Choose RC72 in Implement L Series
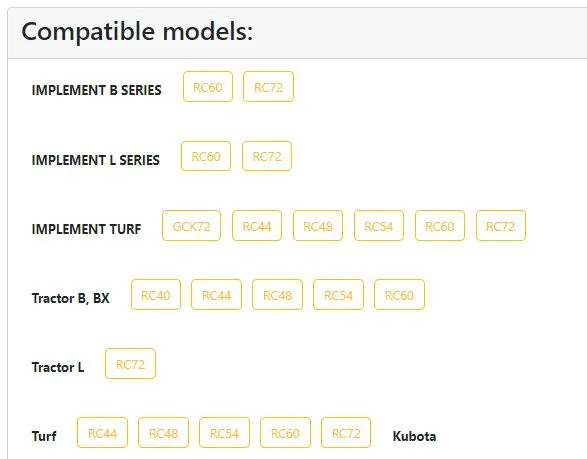Viewport: 587px width, 459px height. (267, 156)
